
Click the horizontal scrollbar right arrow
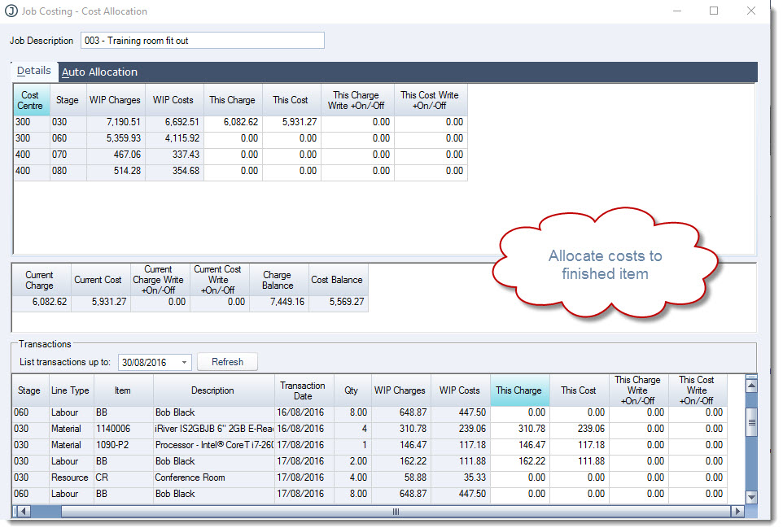(737, 511)
